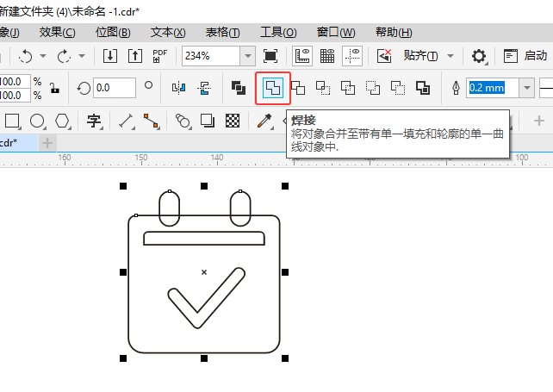Screen dimensions: 553x392
Task: Click the Publish to PDF icon
Action: click(159, 56)
